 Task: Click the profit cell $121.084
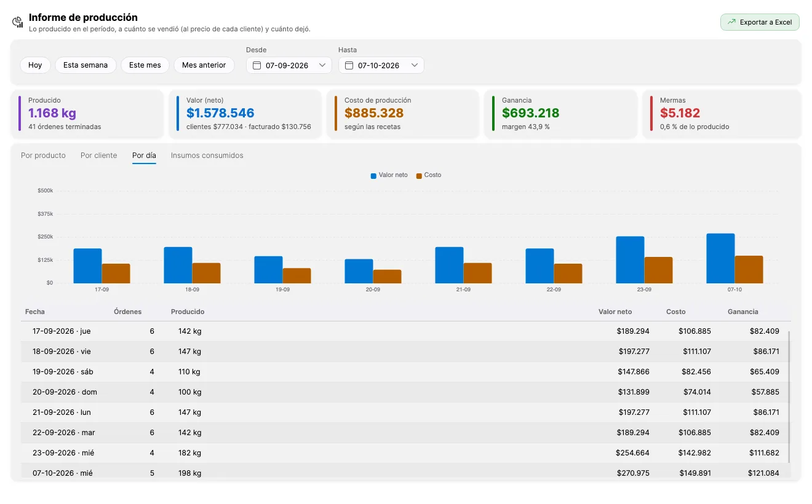[763, 473]
